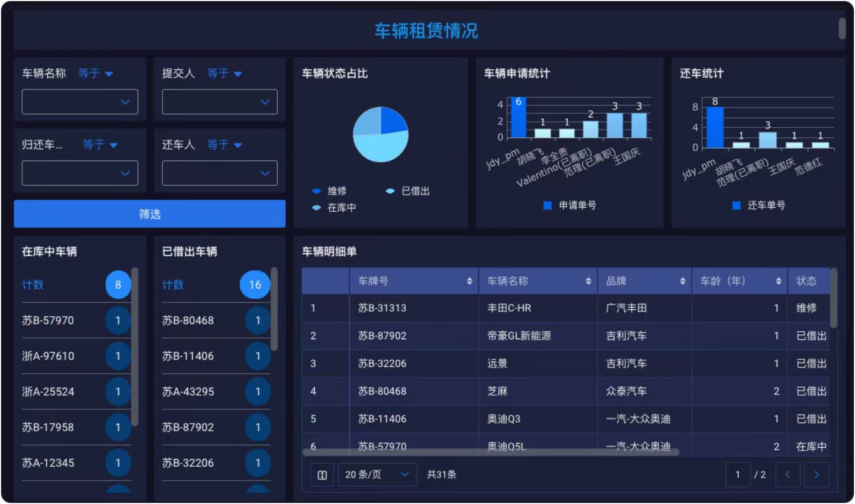855x504 pixels.
Task: Sort table by 品牌 column
Action: tap(683, 281)
